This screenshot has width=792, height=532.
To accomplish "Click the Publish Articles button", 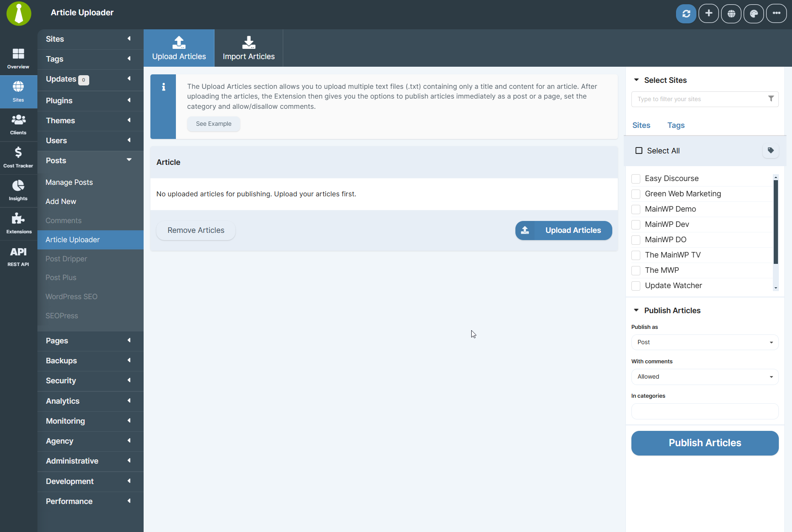I will click(704, 443).
